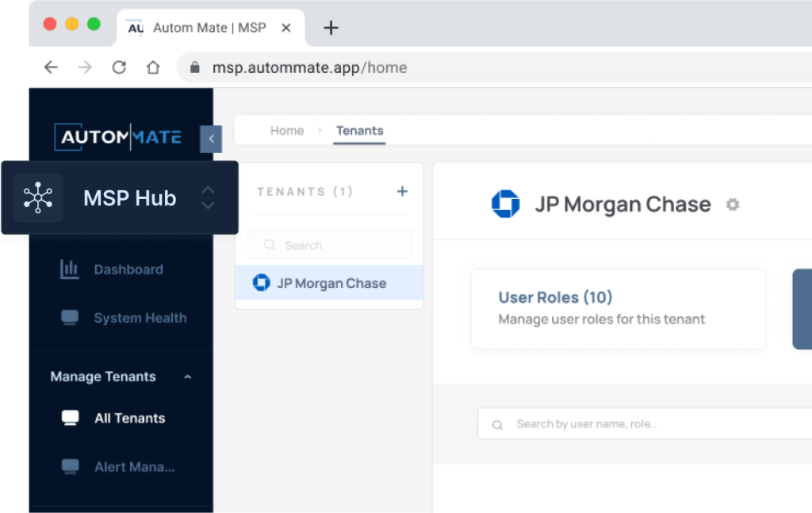The image size is (812, 513).
Task: Click the Alert Management sidebar icon
Action: pyautogui.click(x=71, y=466)
